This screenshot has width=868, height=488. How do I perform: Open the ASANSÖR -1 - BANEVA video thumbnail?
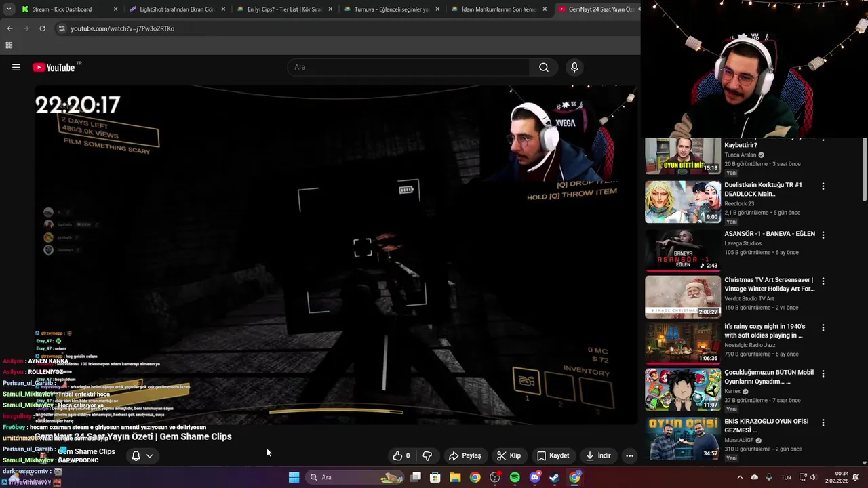[x=683, y=250]
